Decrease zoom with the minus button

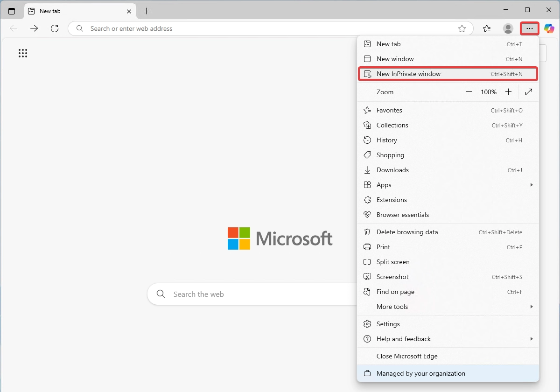pos(469,92)
